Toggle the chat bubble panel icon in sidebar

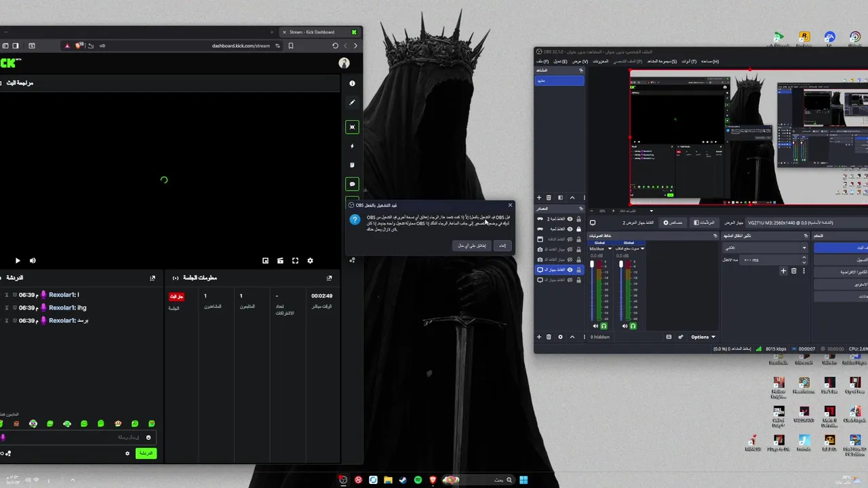[x=352, y=184]
